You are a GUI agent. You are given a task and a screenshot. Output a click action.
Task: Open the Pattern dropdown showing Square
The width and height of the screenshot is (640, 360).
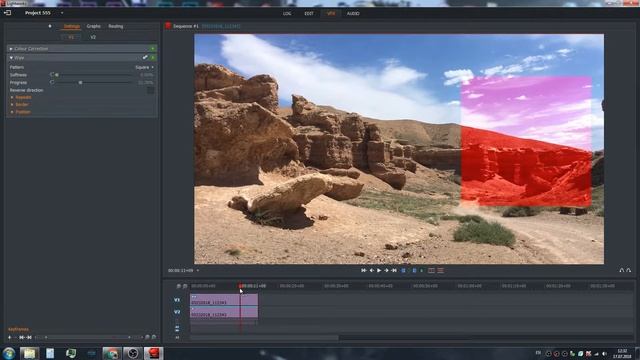144,67
